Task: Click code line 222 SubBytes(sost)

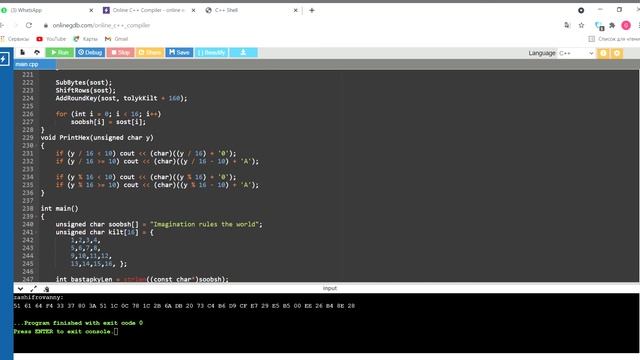Action: tap(84, 82)
